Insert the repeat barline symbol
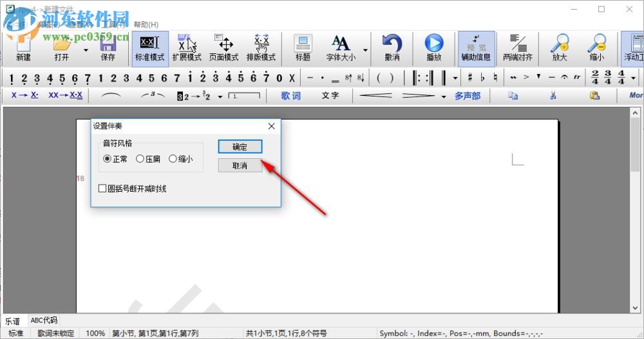Image resolution: width=644 pixels, height=339 pixels. [422, 77]
